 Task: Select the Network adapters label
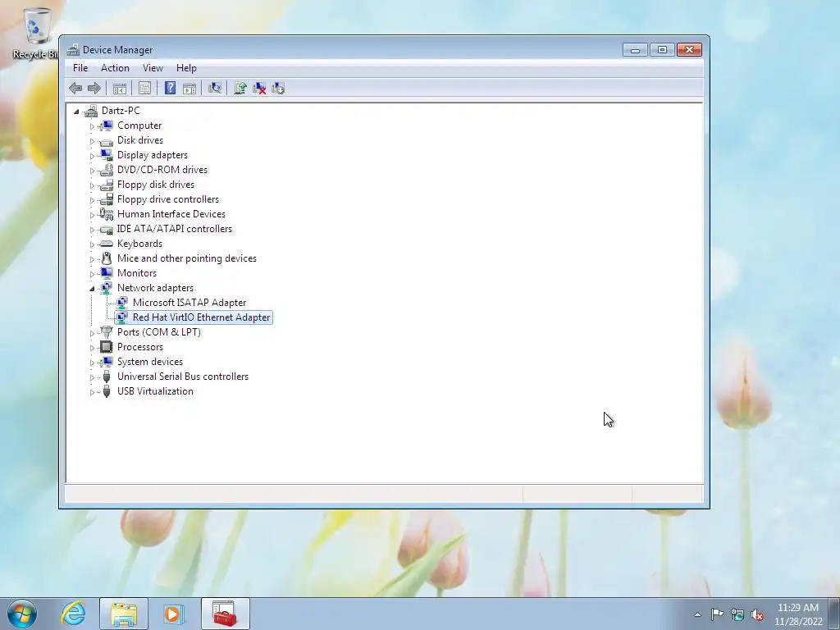point(155,288)
